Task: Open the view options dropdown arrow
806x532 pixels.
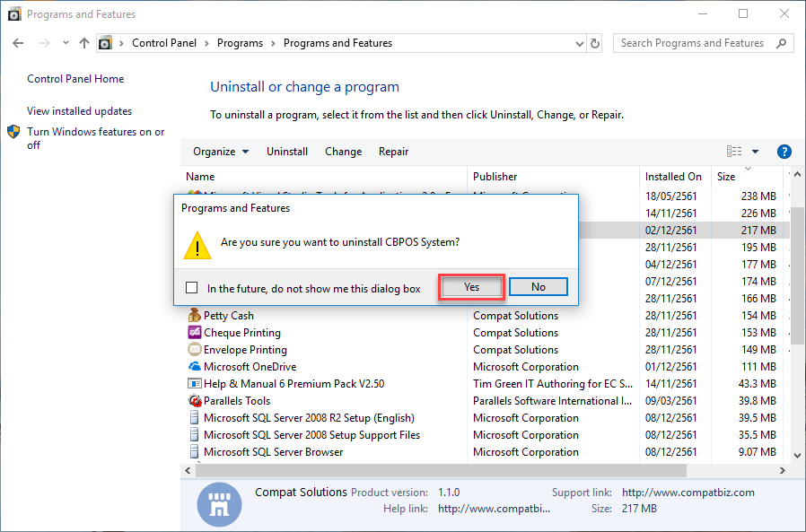Action: (x=755, y=152)
